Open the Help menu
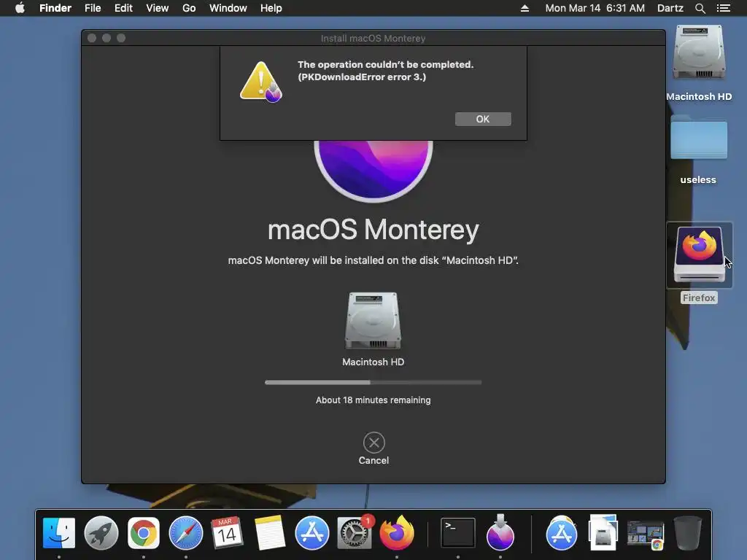Viewport: 747px width, 560px height. (x=271, y=8)
